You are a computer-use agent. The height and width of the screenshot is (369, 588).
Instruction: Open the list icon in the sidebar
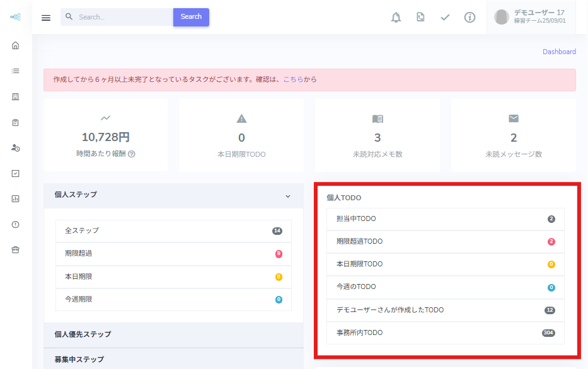tap(16, 71)
